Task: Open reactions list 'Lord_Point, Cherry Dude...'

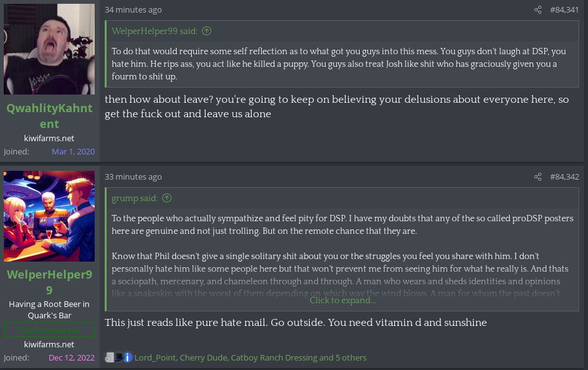Action: (x=250, y=357)
